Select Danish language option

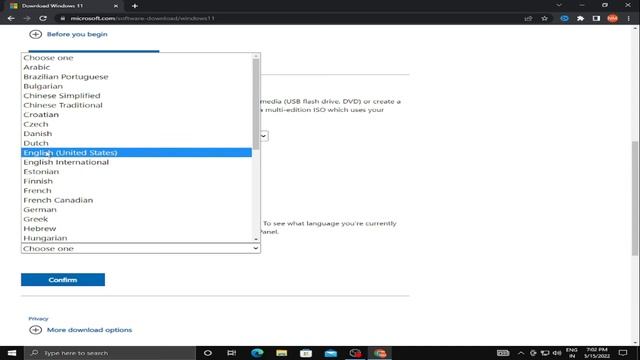[136, 133]
